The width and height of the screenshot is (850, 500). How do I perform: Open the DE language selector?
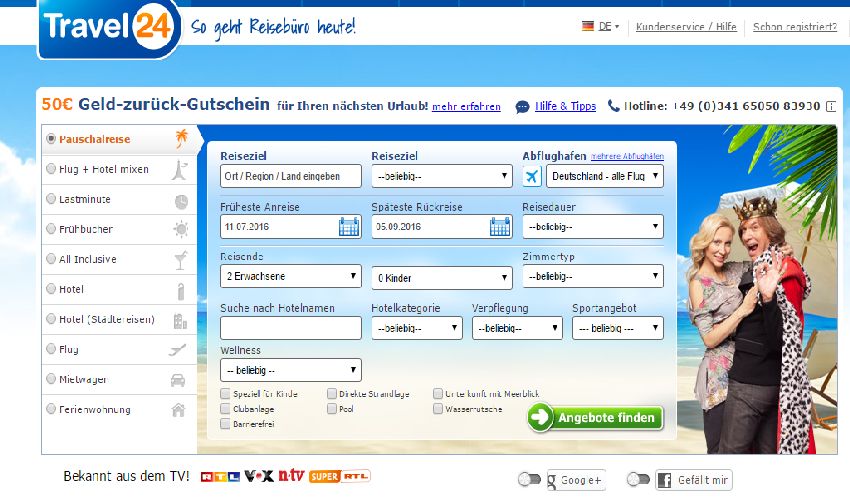[x=601, y=27]
